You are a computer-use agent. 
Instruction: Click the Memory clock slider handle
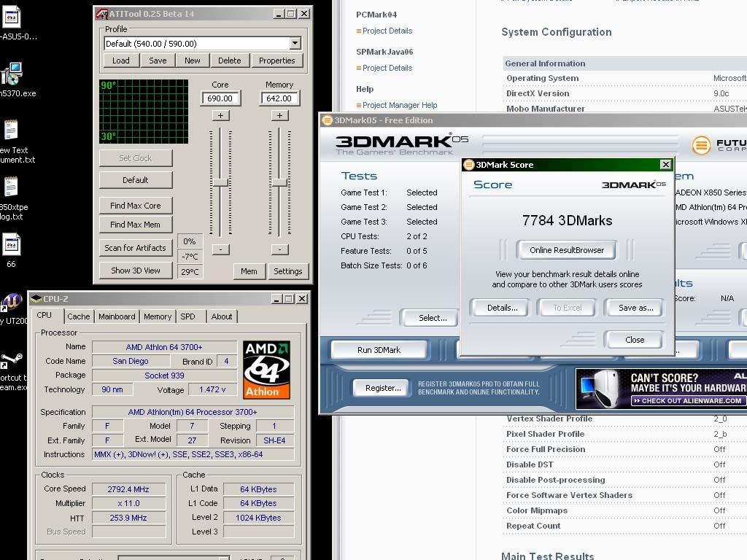coord(279,182)
